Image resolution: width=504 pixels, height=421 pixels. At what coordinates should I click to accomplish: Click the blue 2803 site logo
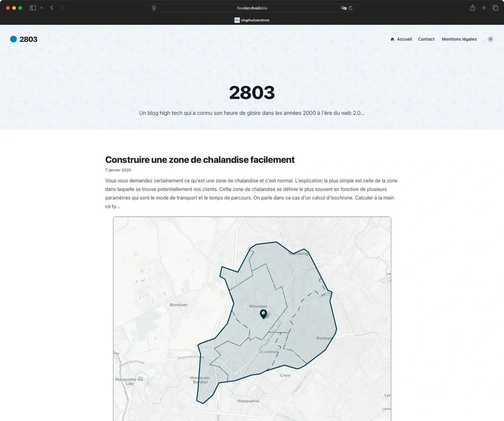(24, 39)
